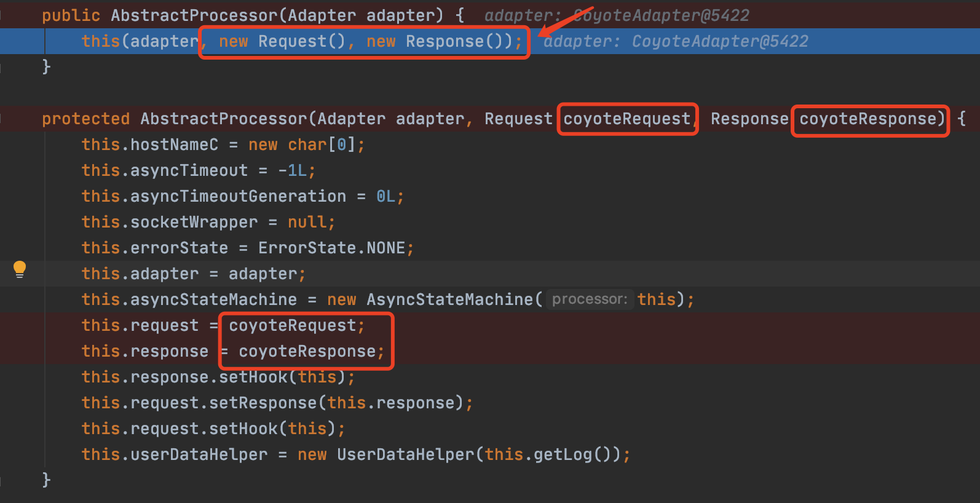Click the -1L value for asyncTimeout
980x503 pixels.
point(292,170)
